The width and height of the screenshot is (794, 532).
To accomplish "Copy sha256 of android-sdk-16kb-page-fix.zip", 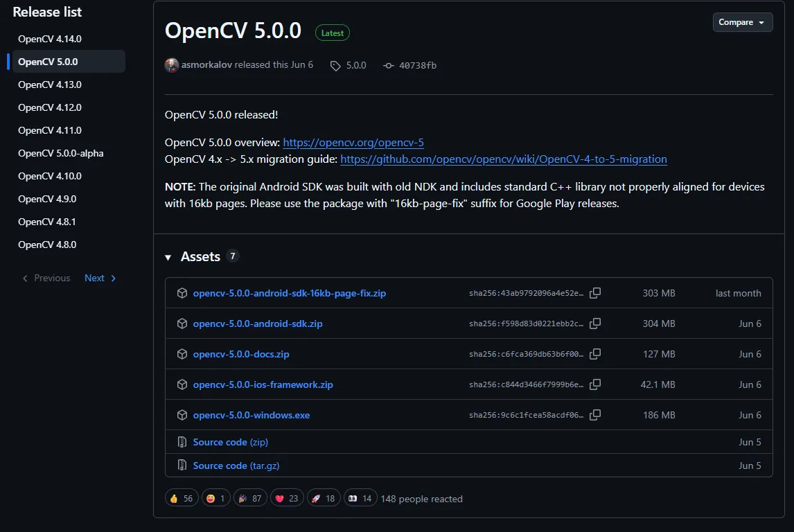I will tap(595, 293).
